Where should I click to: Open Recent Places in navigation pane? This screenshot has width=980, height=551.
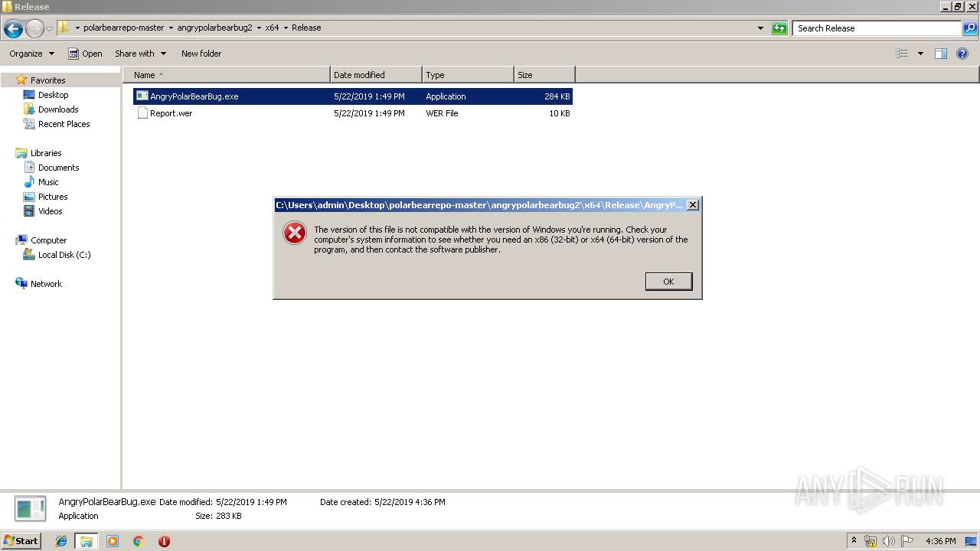tap(64, 124)
